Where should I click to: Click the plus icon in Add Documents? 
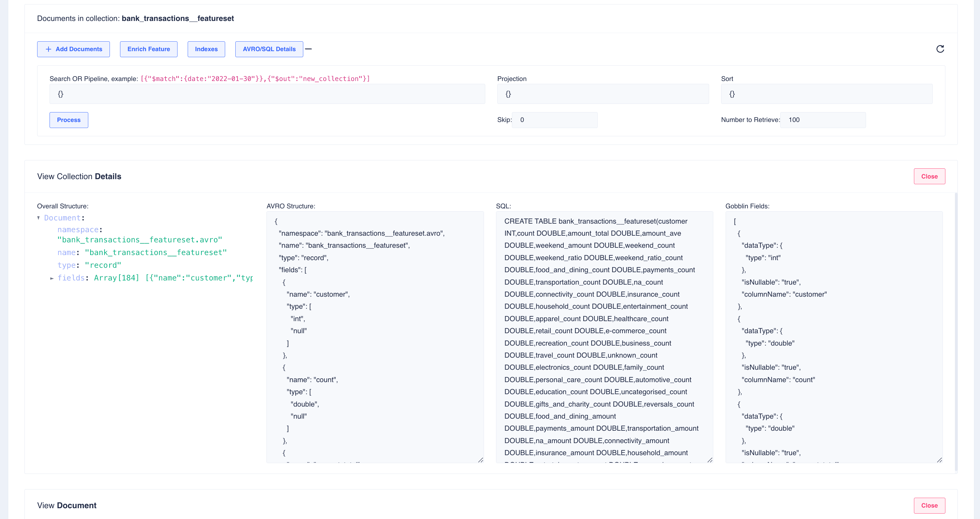tap(48, 49)
